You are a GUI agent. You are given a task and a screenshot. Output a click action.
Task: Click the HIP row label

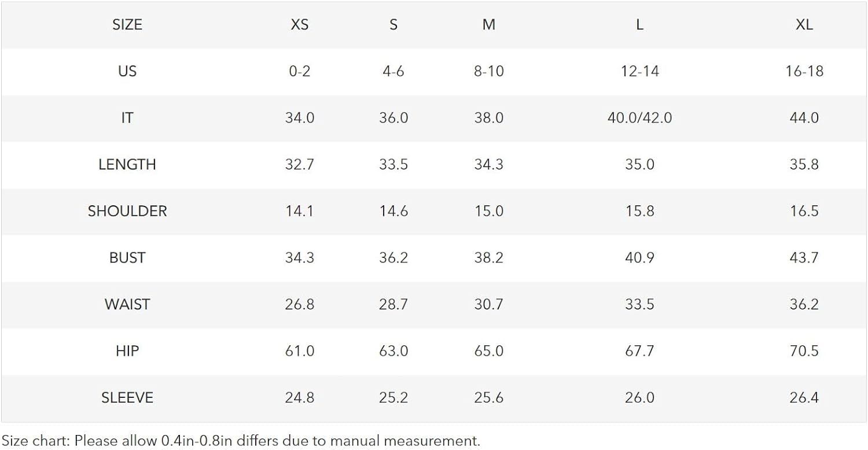click(x=127, y=351)
